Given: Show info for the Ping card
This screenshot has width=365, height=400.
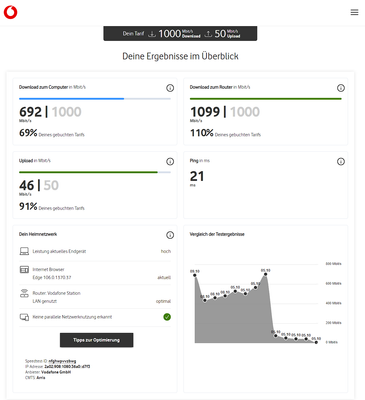Looking at the screenshot, I should (x=341, y=162).
